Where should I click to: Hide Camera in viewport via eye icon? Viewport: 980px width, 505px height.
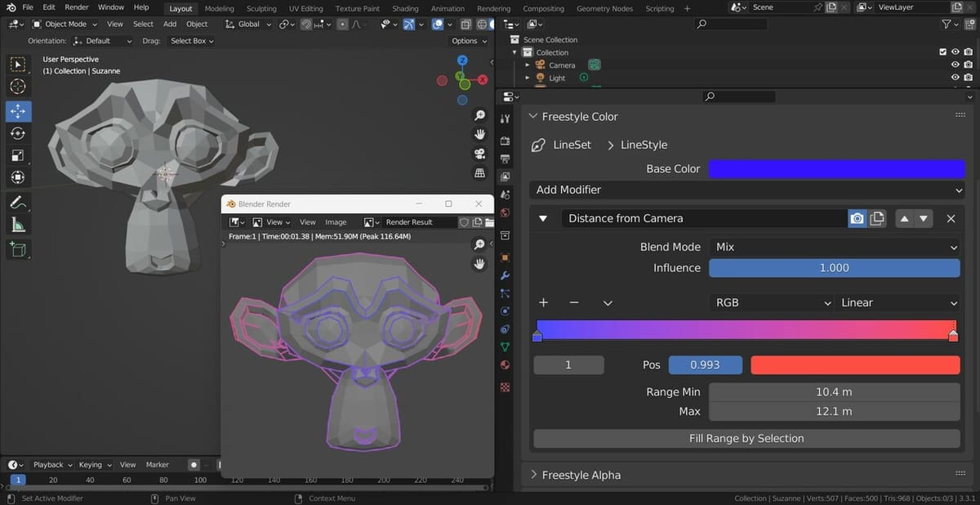(x=955, y=65)
